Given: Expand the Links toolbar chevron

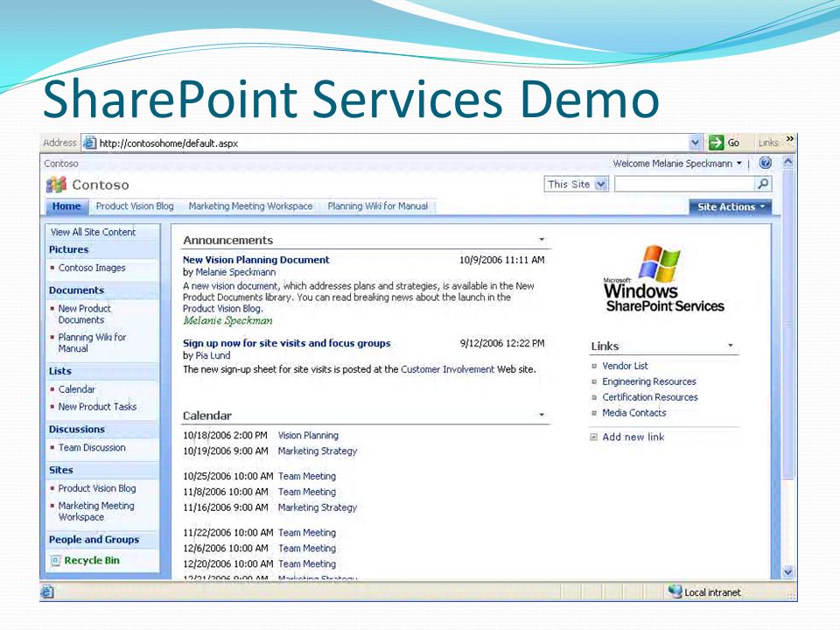Looking at the screenshot, I should coord(789,139).
